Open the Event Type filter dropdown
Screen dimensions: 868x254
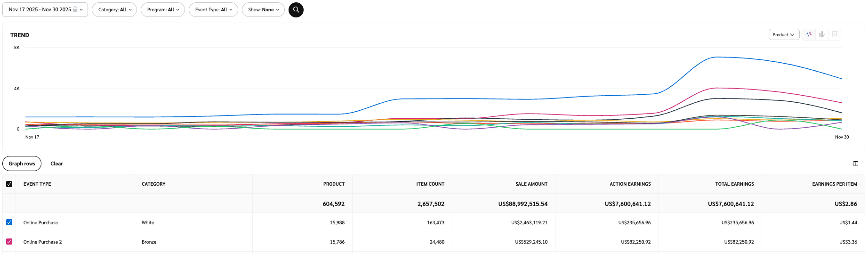[213, 9]
